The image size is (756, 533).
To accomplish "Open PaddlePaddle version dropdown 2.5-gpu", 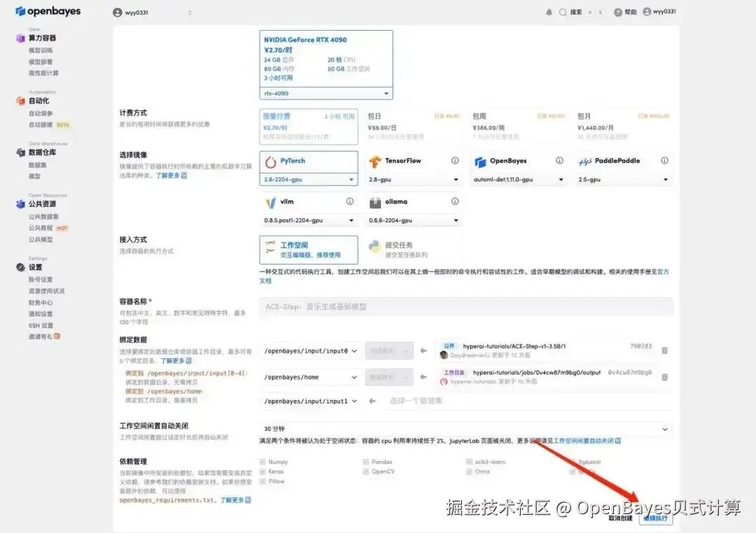I will pos(624,179).
